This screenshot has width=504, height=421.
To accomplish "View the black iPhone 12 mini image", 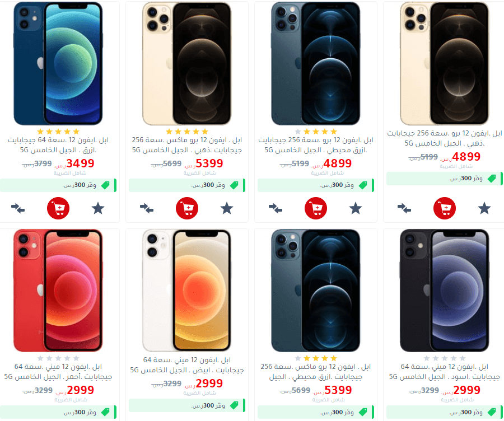I will [x=445, y=291].
